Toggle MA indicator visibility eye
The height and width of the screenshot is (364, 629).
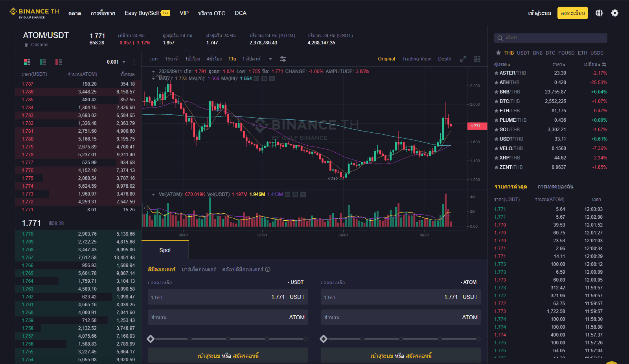pyautogui.click(x=256, y=79)
